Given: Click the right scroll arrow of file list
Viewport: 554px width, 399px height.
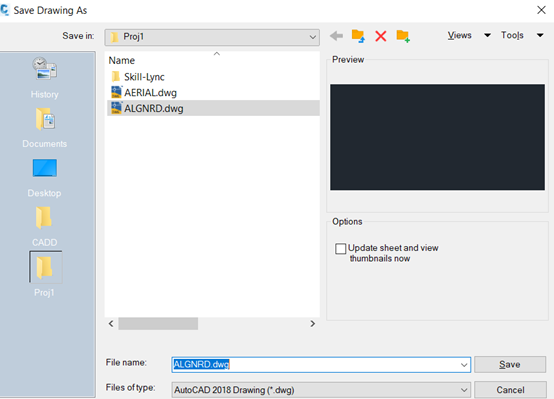Looking at the screenshot, I should click(x=312, y=323).
